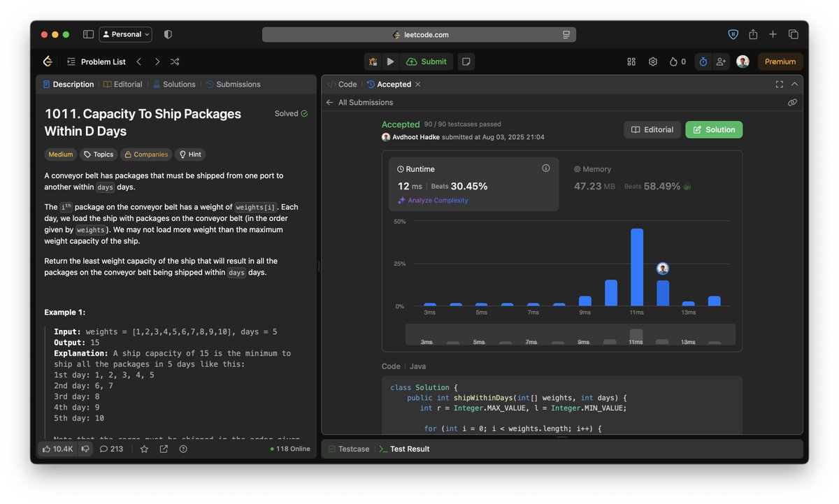Go to next problem arrow
The width and height of the screenshot is (839, 504).
(157, 62)
